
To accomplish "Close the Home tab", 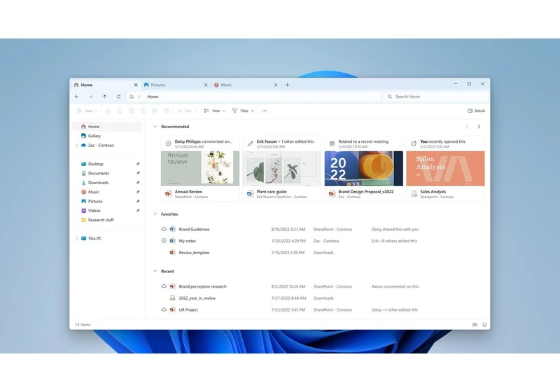I will [136, 85].
